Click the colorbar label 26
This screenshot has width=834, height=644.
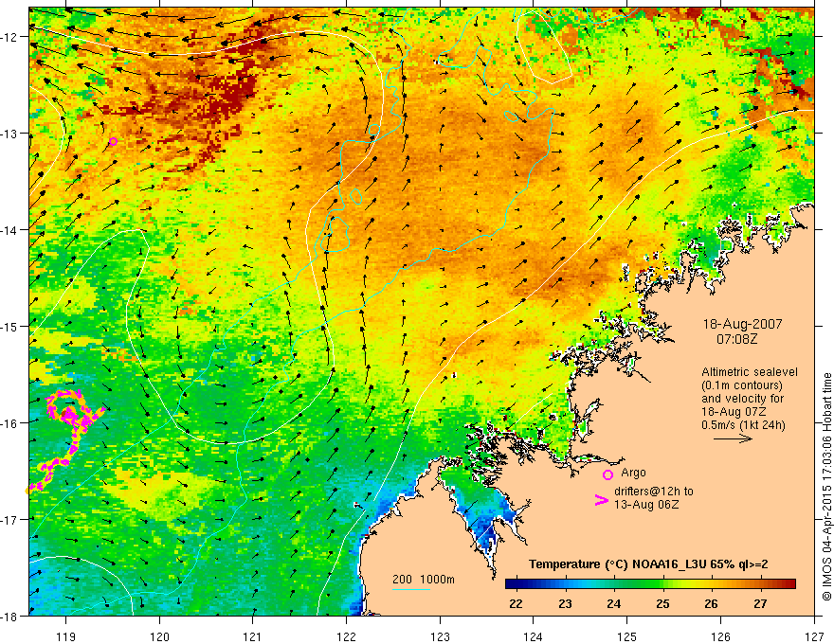[x=712, y=603]
